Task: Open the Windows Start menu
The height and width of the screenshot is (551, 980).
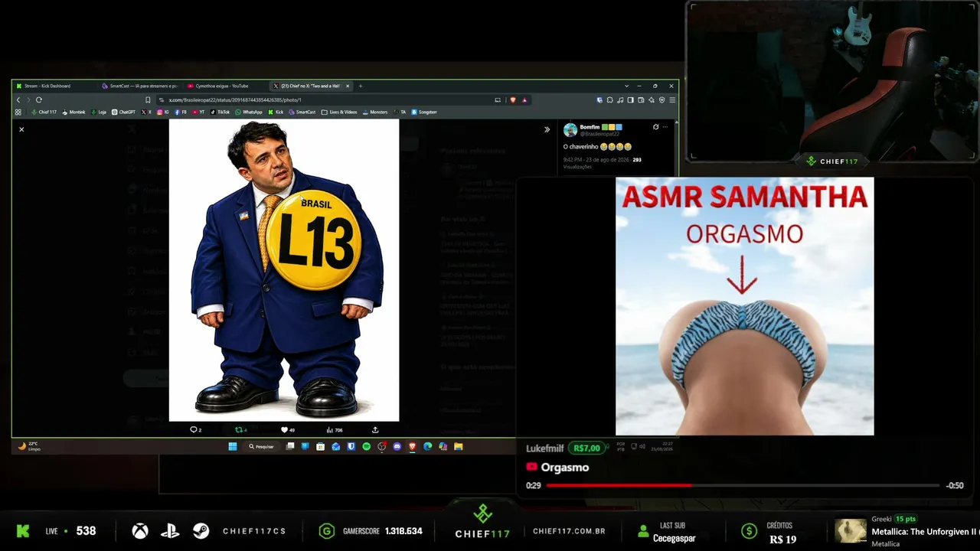Action: (233, 446)
